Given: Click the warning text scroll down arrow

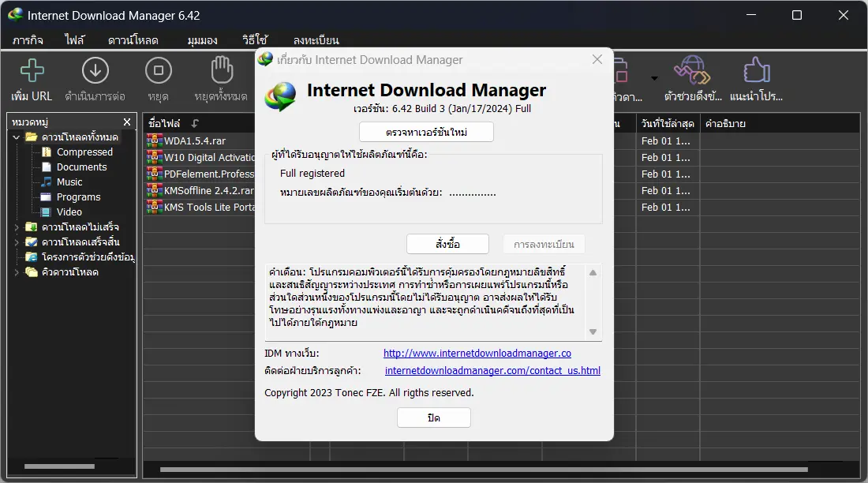Looking at the screenshot, I should [593, 331].
